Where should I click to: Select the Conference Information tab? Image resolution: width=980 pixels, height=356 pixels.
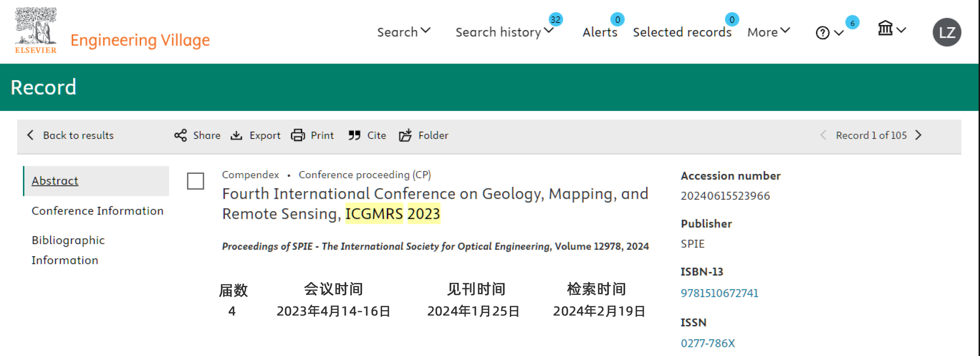tap(98, 211)
